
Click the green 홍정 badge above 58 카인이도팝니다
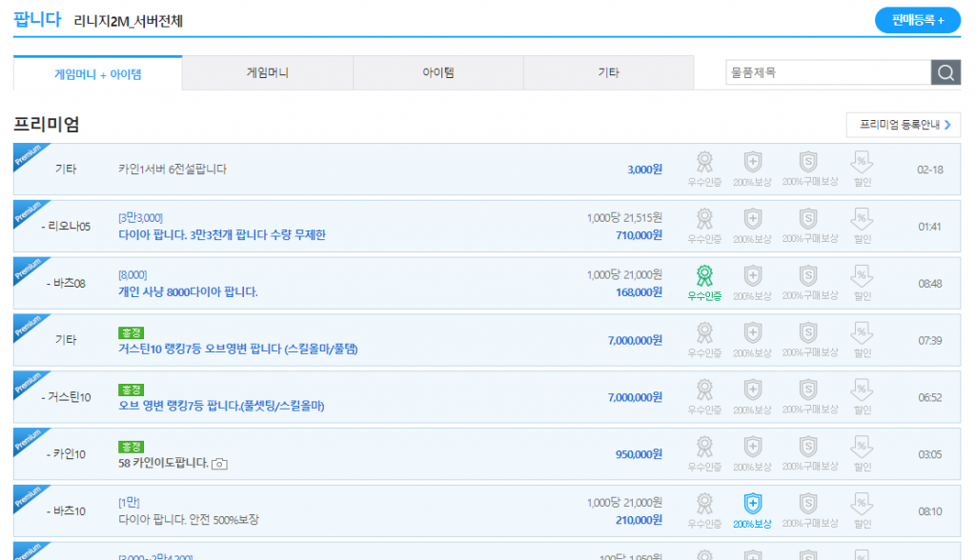tap(131, 447)
